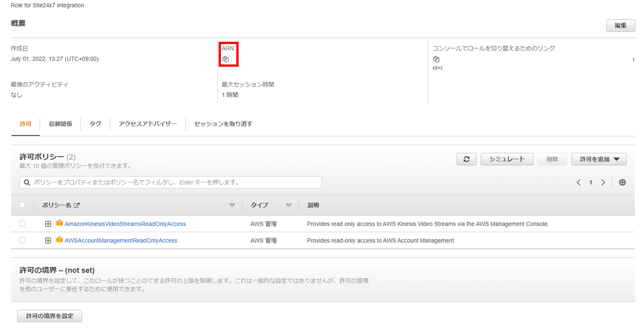Open the AWSAccountManagementReadOnlyAccess policy link
644x329 pixels.
121,241
